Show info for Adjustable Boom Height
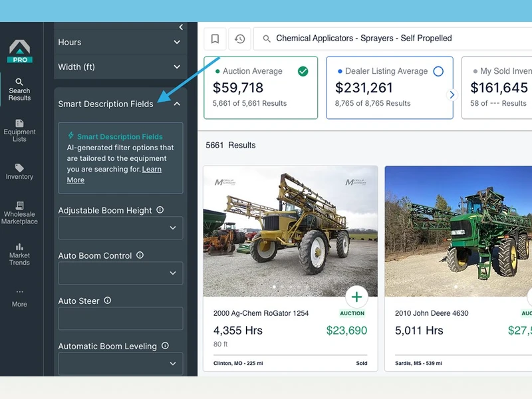This screenshot has width=532, height=399. (x=160, y=210)
